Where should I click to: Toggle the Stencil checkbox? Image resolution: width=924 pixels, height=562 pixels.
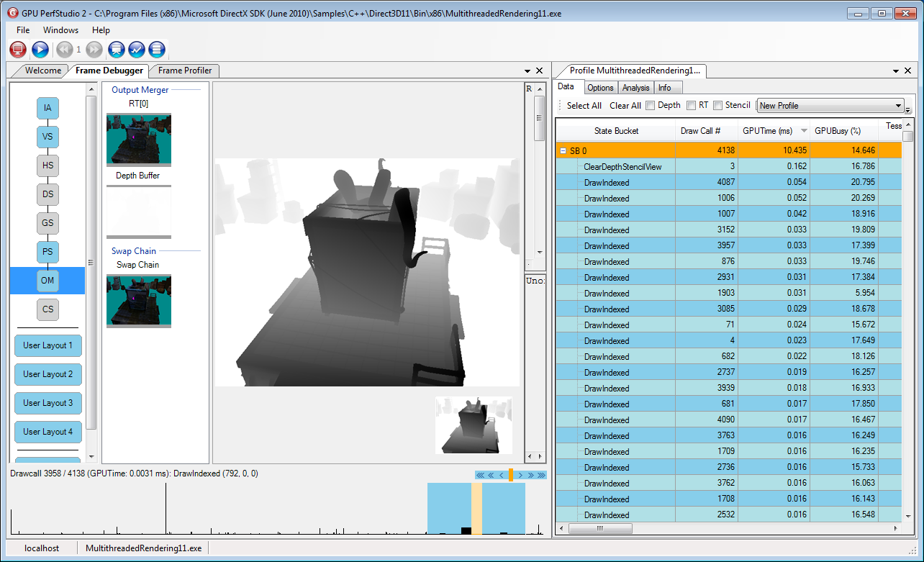coord(718,106)
